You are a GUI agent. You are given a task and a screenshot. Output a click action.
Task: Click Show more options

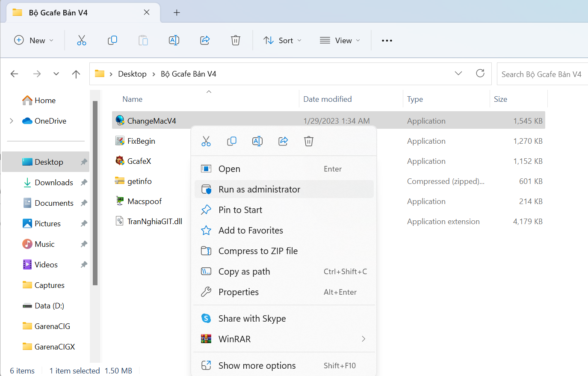[284, 365]
